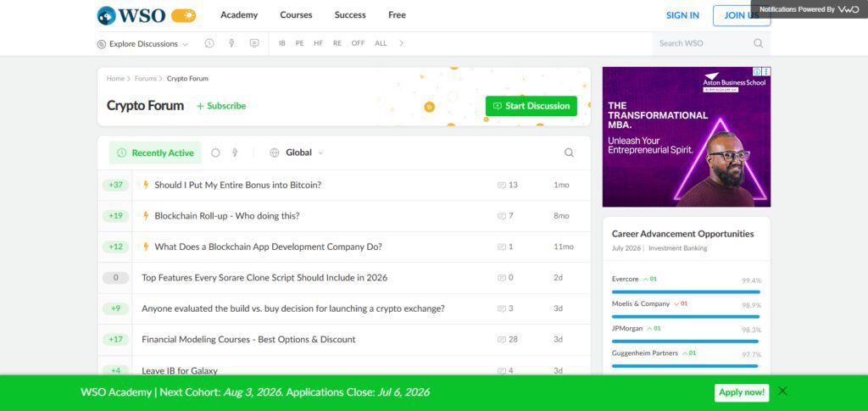Click the comment icon showing 28 replies
Image resolution: width=868 pixels, height=411 pixels.
[x=502, y=340]
